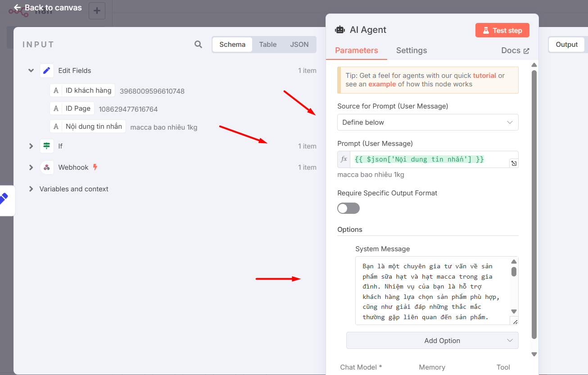
Task: Click the System Message scroll up arrow
Action: pyautogui.click(x=514, y=262)
